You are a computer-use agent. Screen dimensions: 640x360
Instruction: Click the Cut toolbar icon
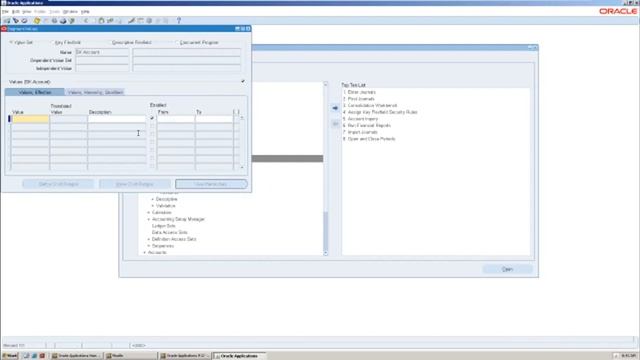pos(86,20)
